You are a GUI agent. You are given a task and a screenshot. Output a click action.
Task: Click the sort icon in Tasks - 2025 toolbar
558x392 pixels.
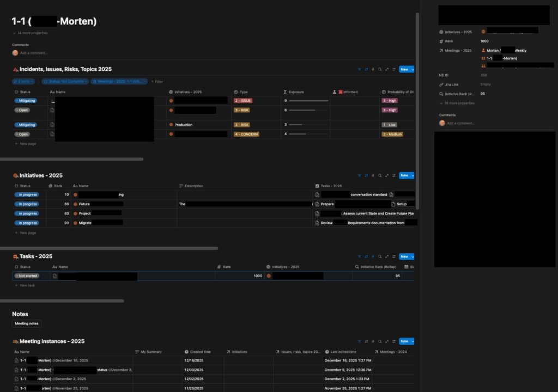pos(366,256)
